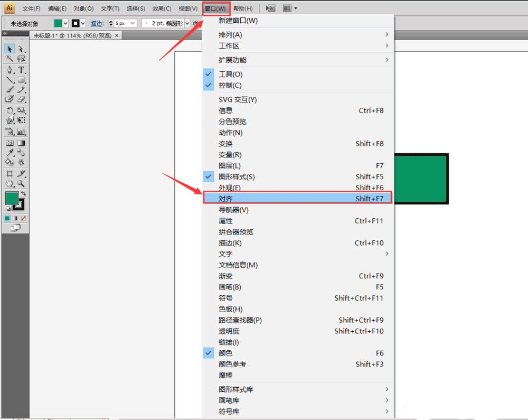Image resolution: width=528 pixels, height=420 pixels.
Task: Set paint mode to Color button
Action: pyautogui.click(x=7, y=218)
